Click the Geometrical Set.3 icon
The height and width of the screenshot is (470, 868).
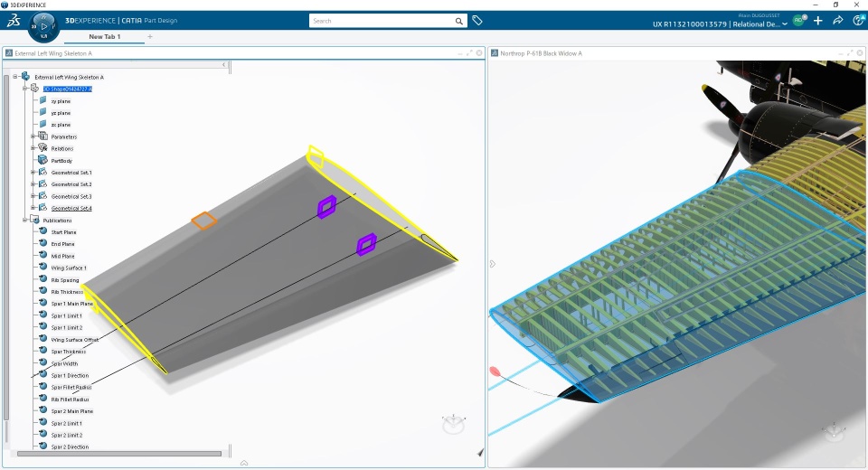[42, 196]
